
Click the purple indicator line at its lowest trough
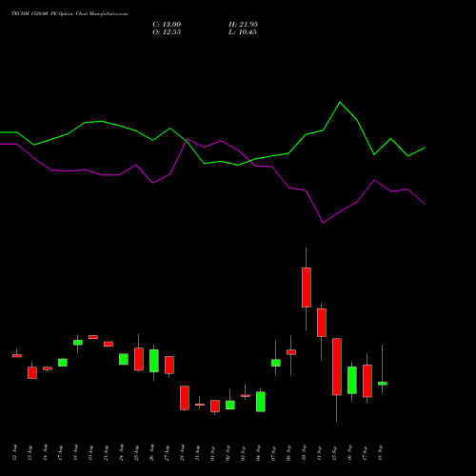[x=323, y=223]
